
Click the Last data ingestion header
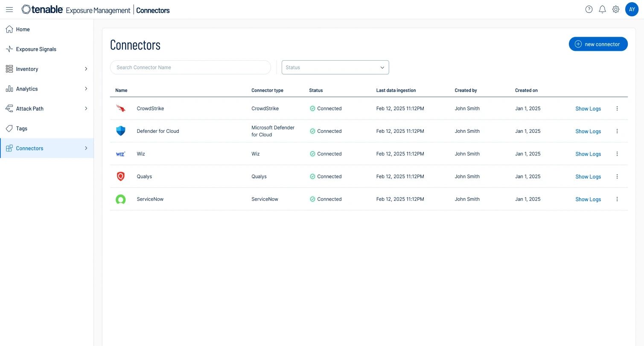[x=396, y=91]
